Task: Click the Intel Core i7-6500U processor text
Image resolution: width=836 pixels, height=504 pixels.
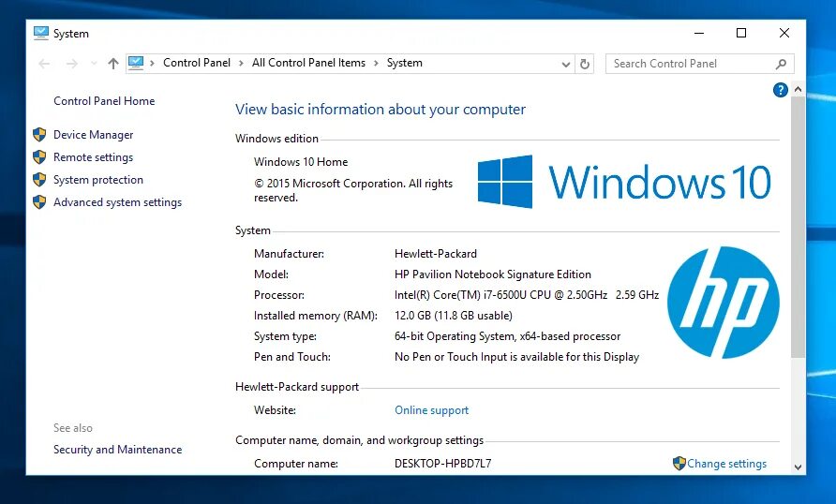Action: (x=527, y=295)
